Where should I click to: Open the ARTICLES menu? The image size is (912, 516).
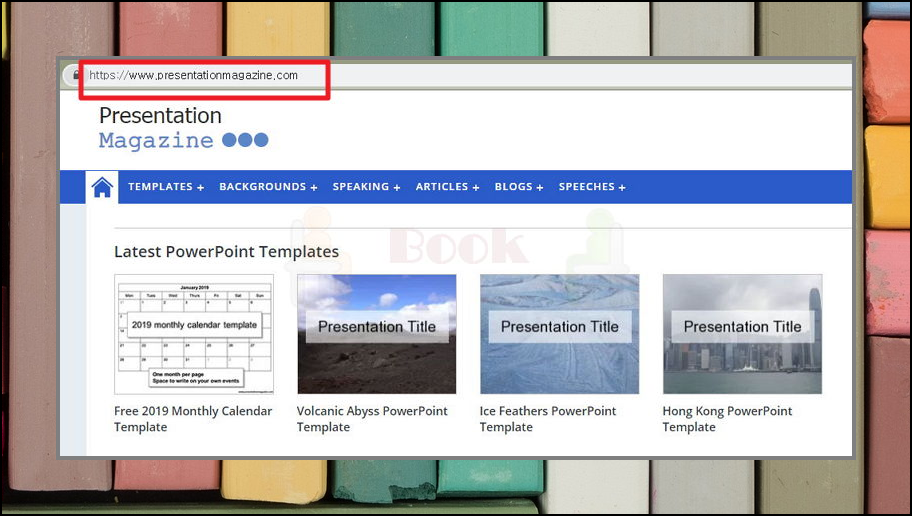click(441, 187)
